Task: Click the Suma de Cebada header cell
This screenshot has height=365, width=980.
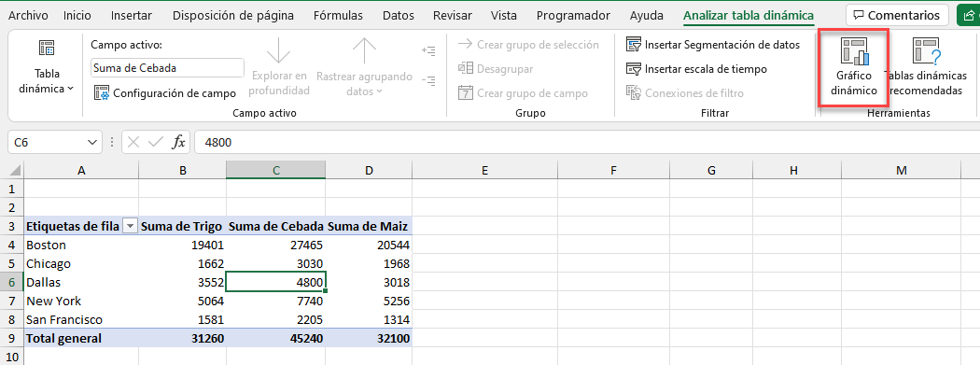Action: point(275,226)
